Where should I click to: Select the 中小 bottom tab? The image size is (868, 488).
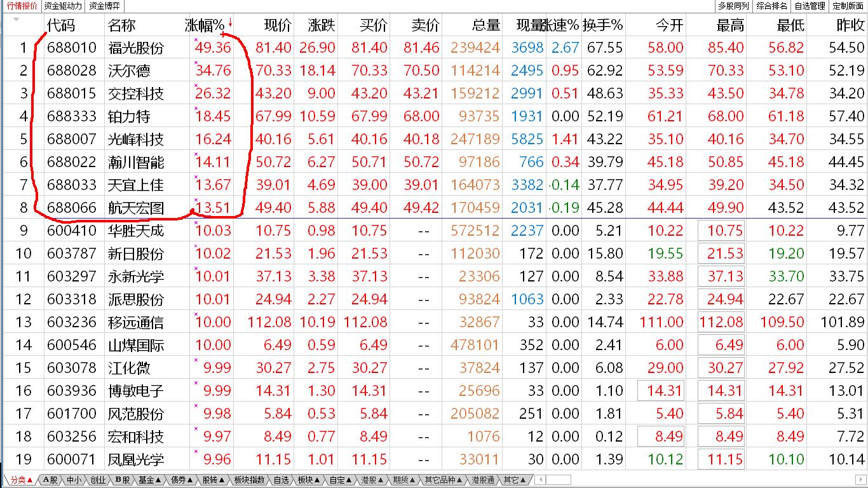coord(74,480)
